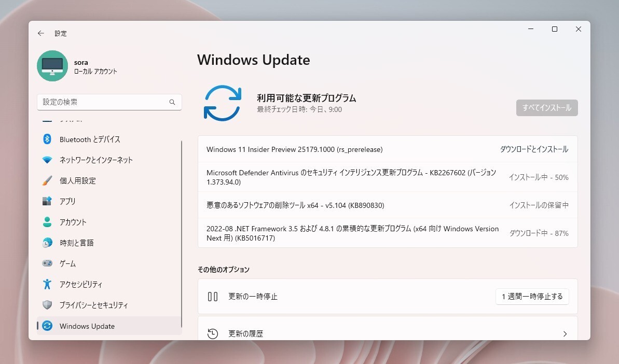This screenshot has width=619, height=364.
Task: Click the Bluetooth icon in sidebar
Action: pyautogui.click(x=47, y=139)
